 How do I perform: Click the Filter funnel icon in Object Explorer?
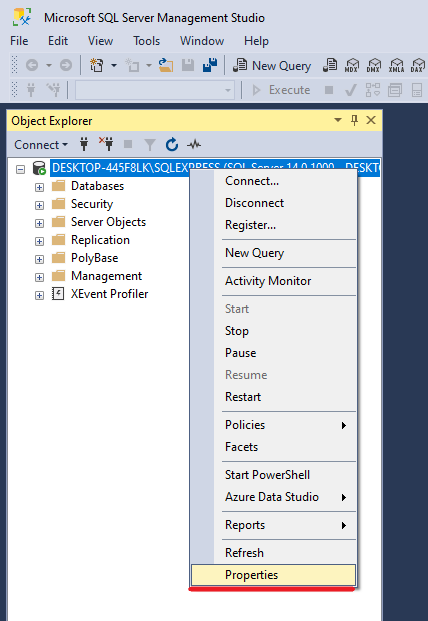150,145
